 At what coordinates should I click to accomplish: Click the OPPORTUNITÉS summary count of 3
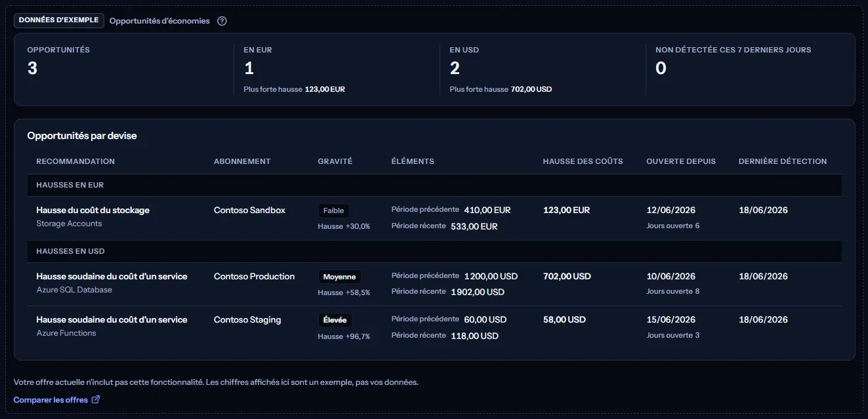point(32,68)
